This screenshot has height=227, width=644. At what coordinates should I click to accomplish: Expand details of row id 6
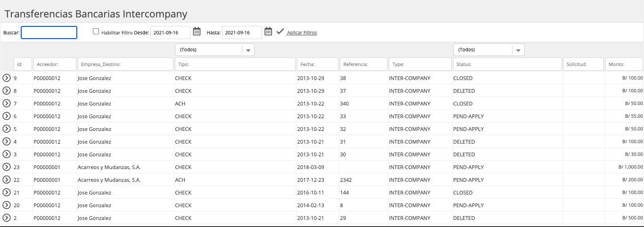7,116
